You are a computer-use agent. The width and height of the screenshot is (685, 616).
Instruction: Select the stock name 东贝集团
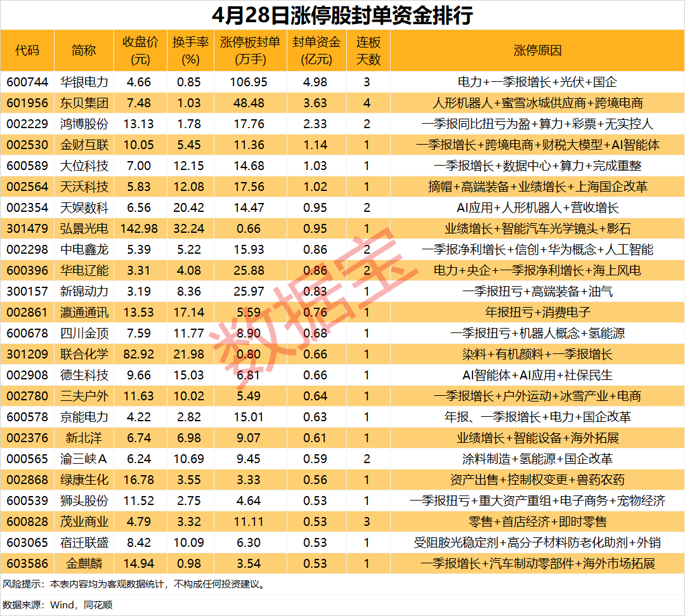(84, 103)
